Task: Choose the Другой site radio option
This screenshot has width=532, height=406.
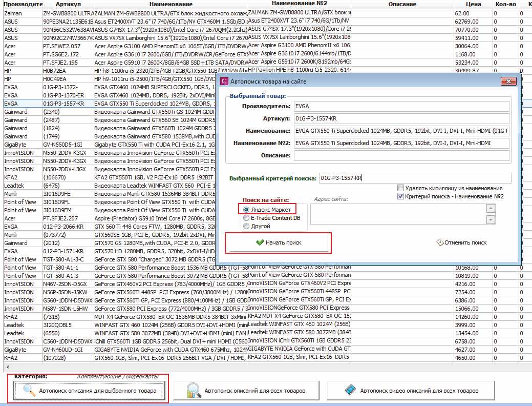Action: coord(246,226)
